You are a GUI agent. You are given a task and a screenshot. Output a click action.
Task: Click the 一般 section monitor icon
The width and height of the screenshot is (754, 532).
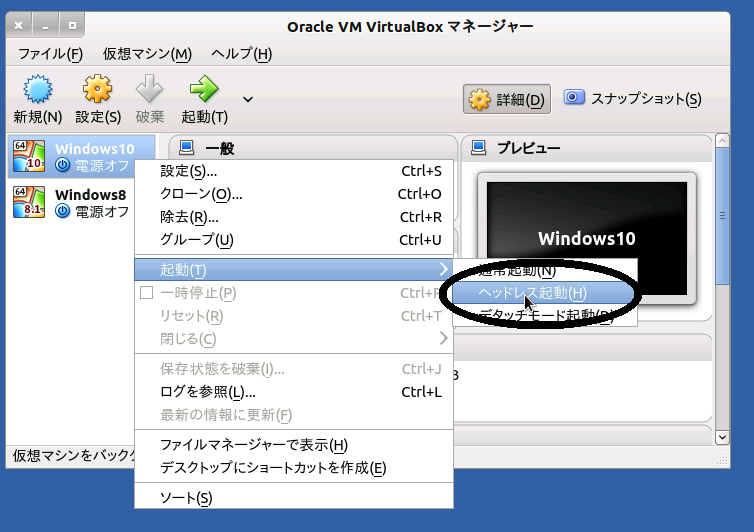[x=186, y=147]
